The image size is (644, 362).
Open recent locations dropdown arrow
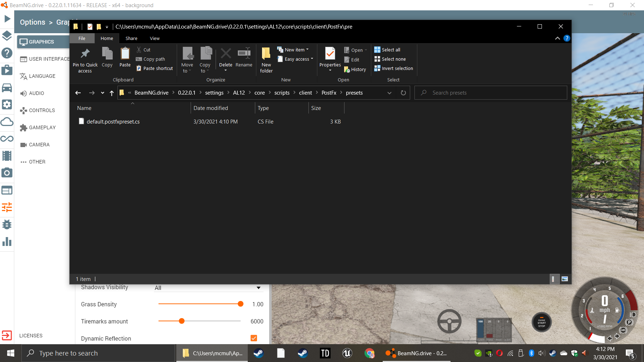tap(102, 93)
